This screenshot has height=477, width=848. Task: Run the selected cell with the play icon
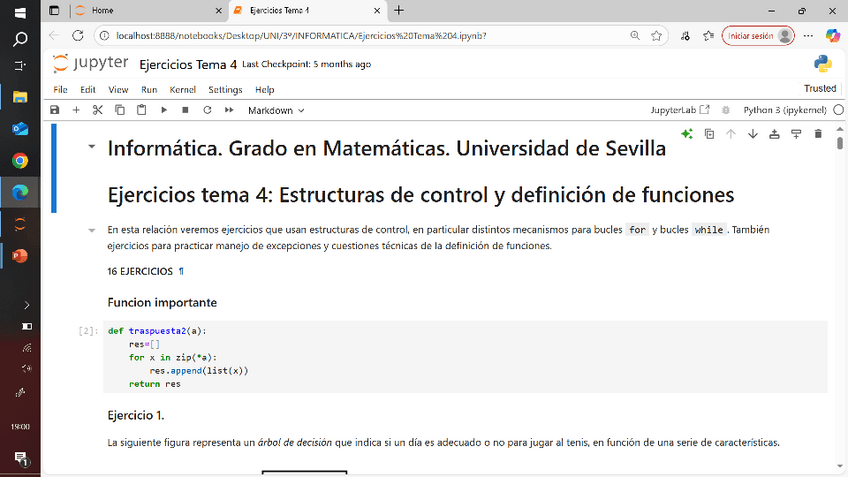[x=164, y=110]
